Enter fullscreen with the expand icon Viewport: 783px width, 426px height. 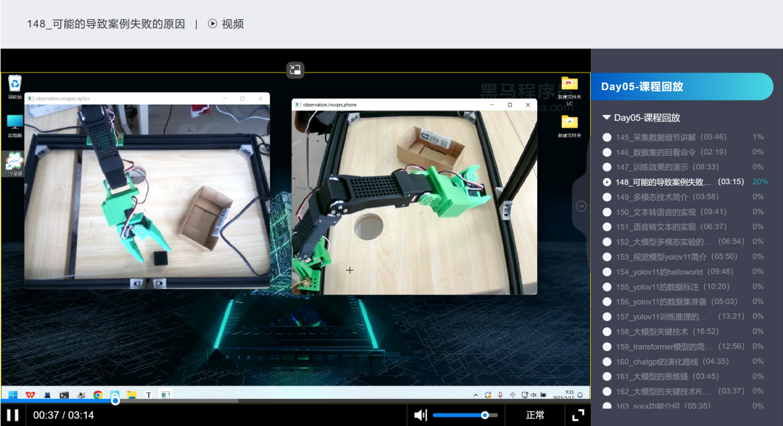(x=578, y=415)
